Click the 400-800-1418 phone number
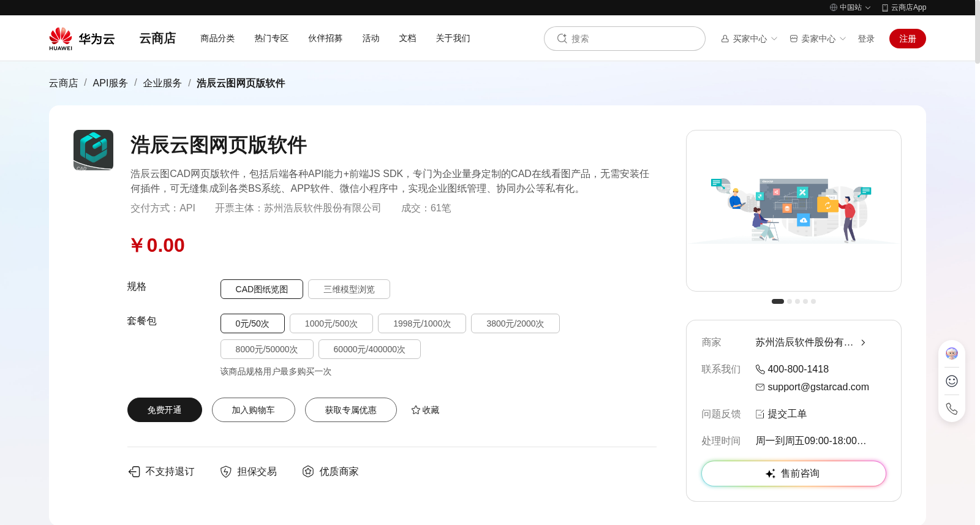The width and height of the screenshot is (980, 525). 798,369
